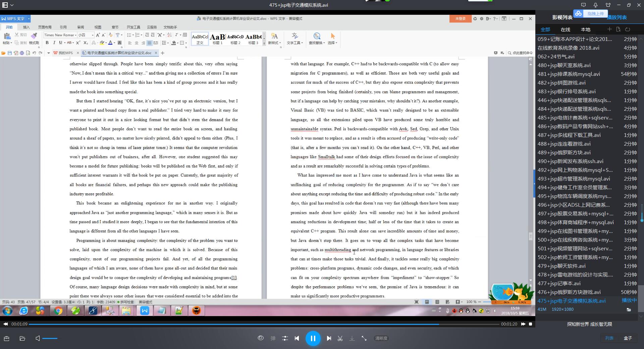
Task: Open the 新样式 styles dropdown
Action: click(274, 38)
